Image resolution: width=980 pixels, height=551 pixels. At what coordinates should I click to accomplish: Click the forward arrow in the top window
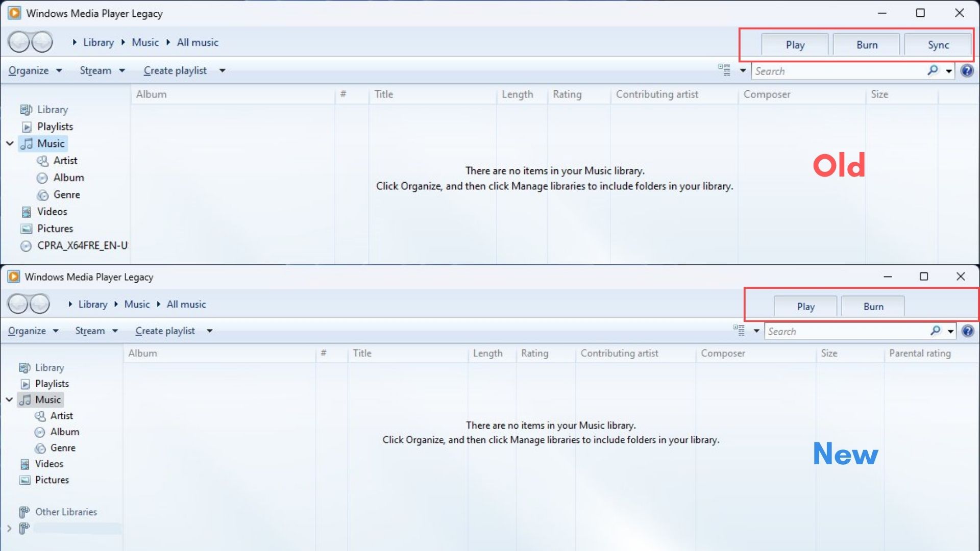point(42,42)
